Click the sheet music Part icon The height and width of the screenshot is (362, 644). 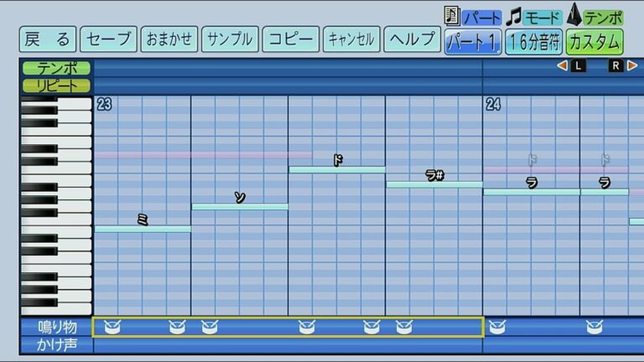pyautogui.click(x=452, y=15)
